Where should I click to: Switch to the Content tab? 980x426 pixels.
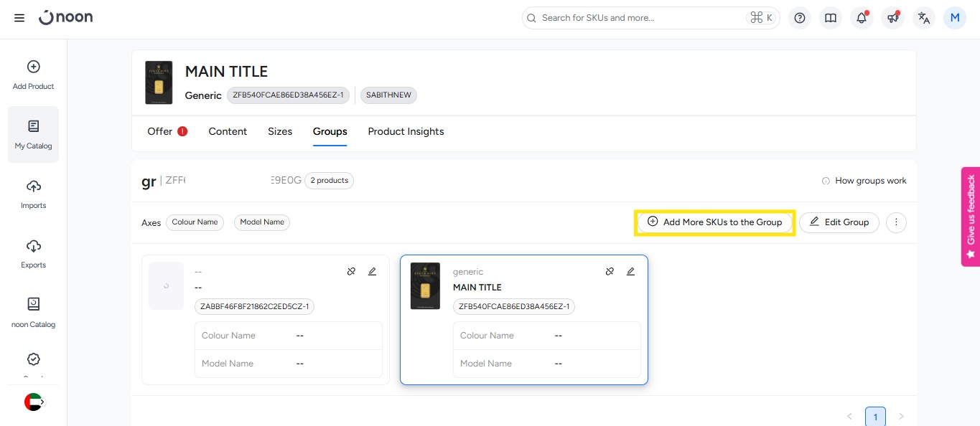228,131
